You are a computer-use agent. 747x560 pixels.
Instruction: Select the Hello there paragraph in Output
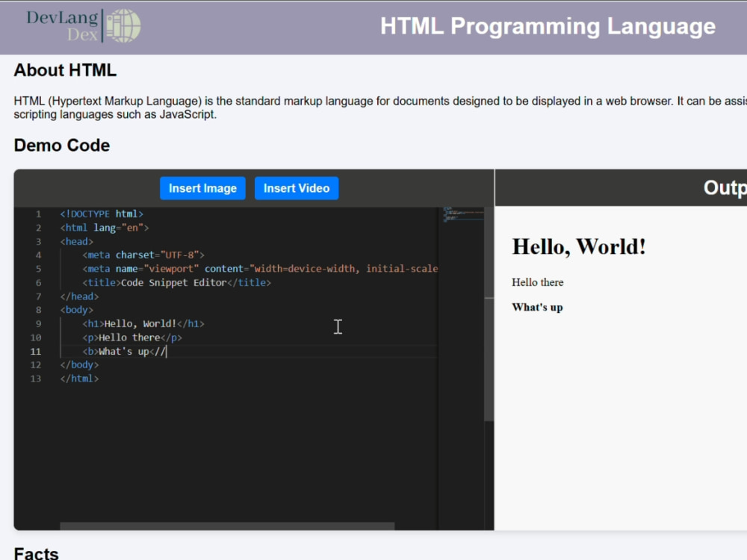click(x=537, y=282)
